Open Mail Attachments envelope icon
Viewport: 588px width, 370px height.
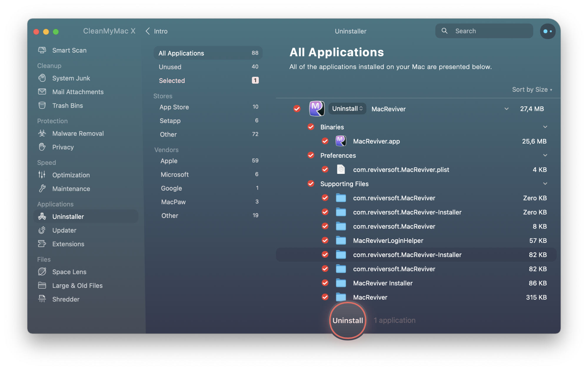click(x=42, y=92)
